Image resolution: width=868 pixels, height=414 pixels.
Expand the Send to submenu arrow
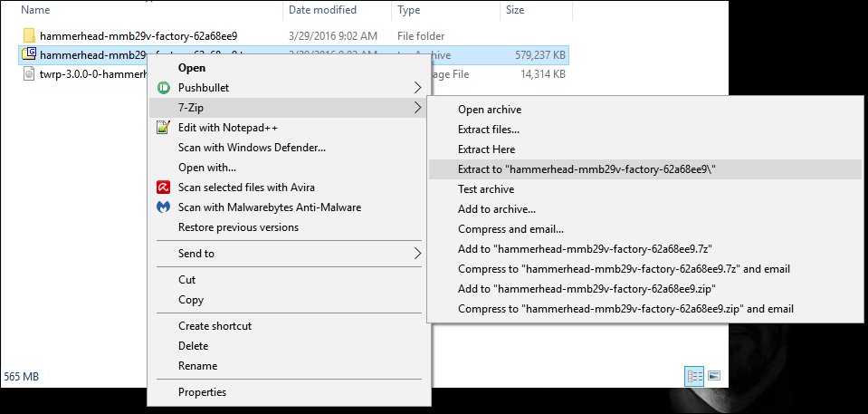coord(418,254)
